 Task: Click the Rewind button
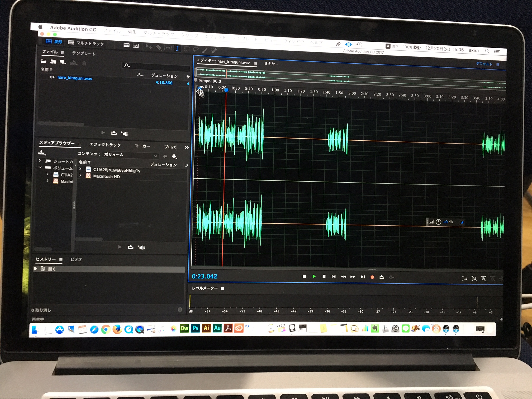tap(343, 277)
